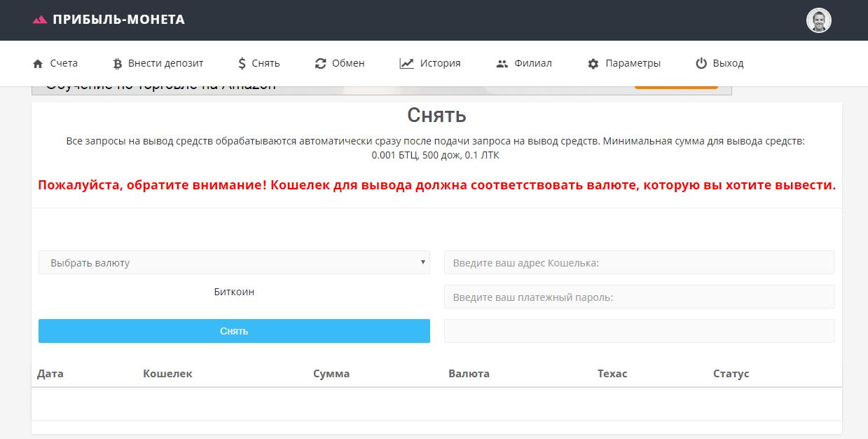Viewport: 868px width, 439px height.
Task: Click the pink logo triangle icon
Action: click(x=40, y=20)
